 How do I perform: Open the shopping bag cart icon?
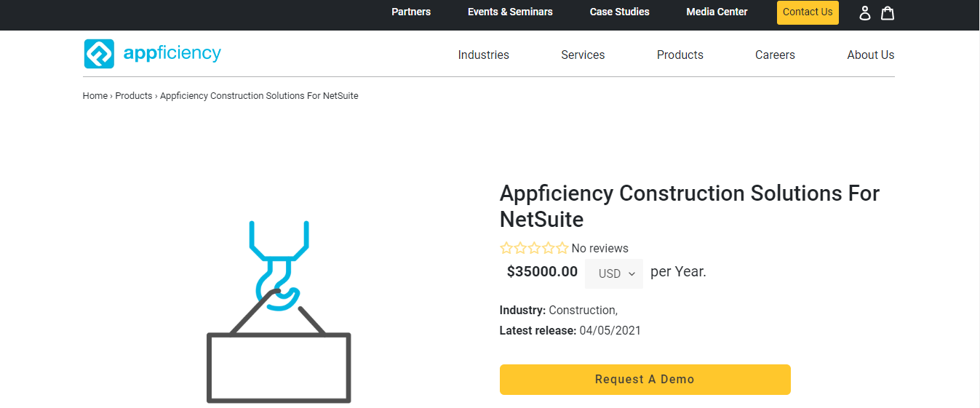tap(888, 13)
